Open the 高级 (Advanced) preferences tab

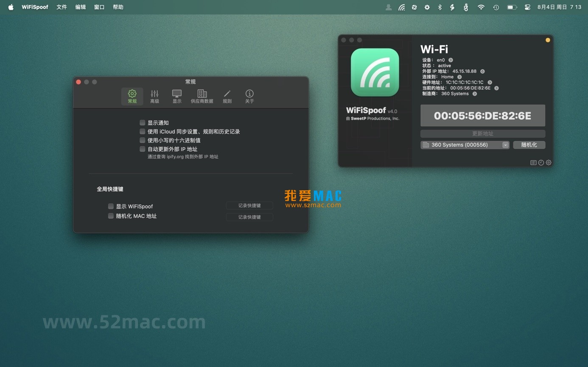pyautogui.click(x=154, y=96)
